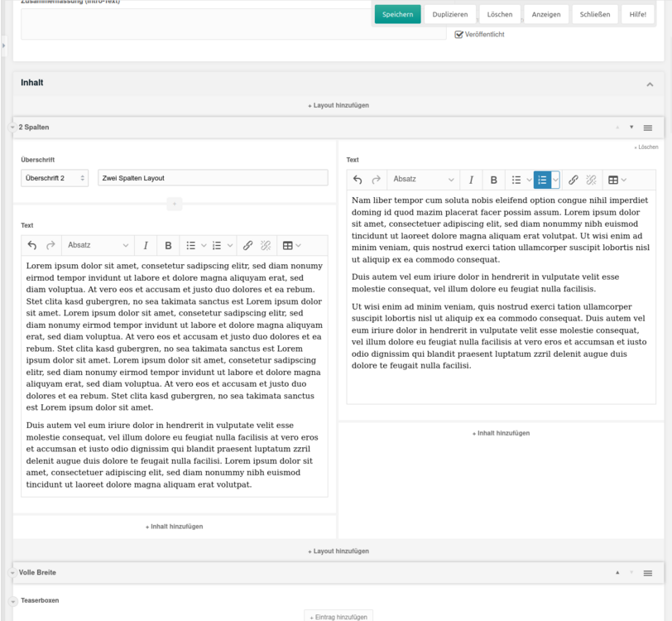Expand the left sidebar with the edge arrow
The width and height of the screenshot is (672, 621).
point(3,45)
